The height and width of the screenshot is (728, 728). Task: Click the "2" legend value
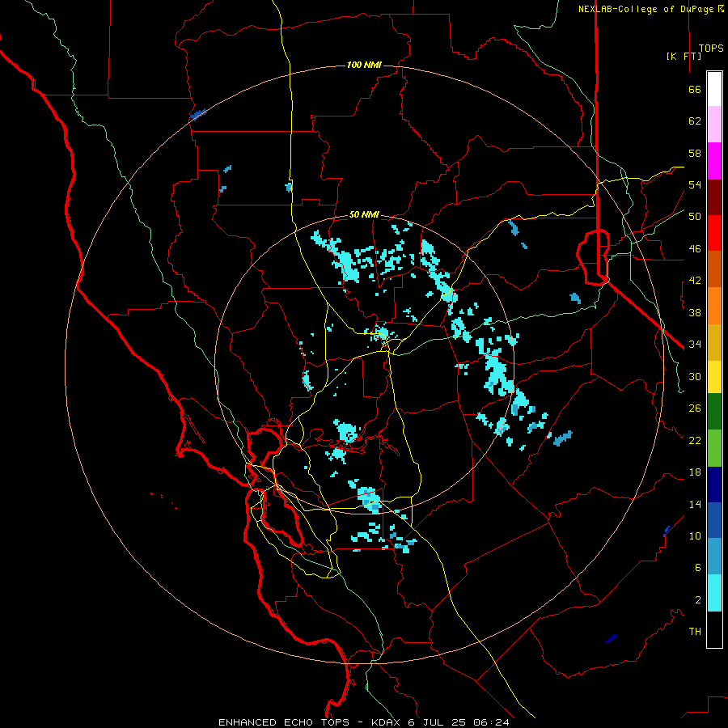[x=698, y=600]
